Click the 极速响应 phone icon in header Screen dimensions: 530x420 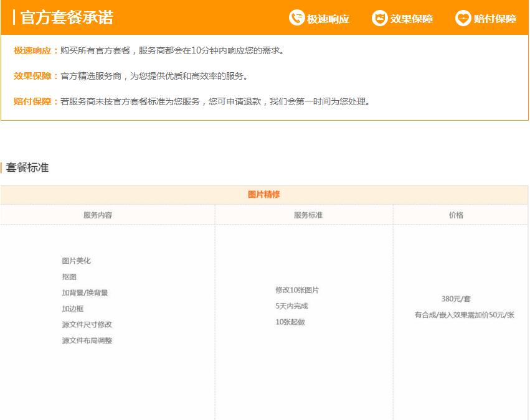[296, 18]
